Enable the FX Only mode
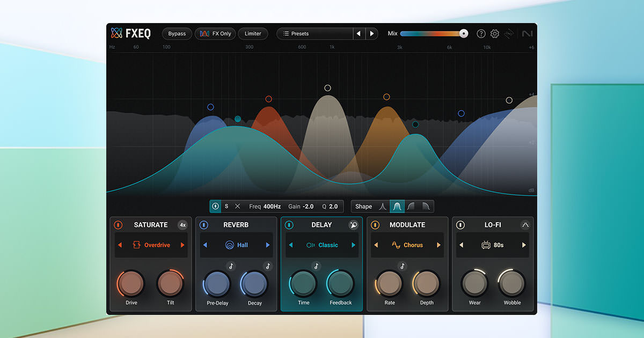 215,34
